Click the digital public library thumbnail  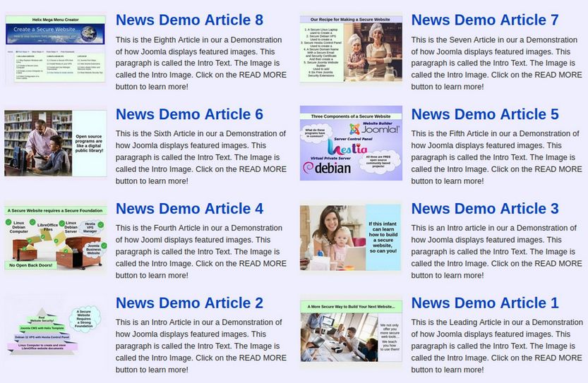pyautogui.click(x=56, y=143)
